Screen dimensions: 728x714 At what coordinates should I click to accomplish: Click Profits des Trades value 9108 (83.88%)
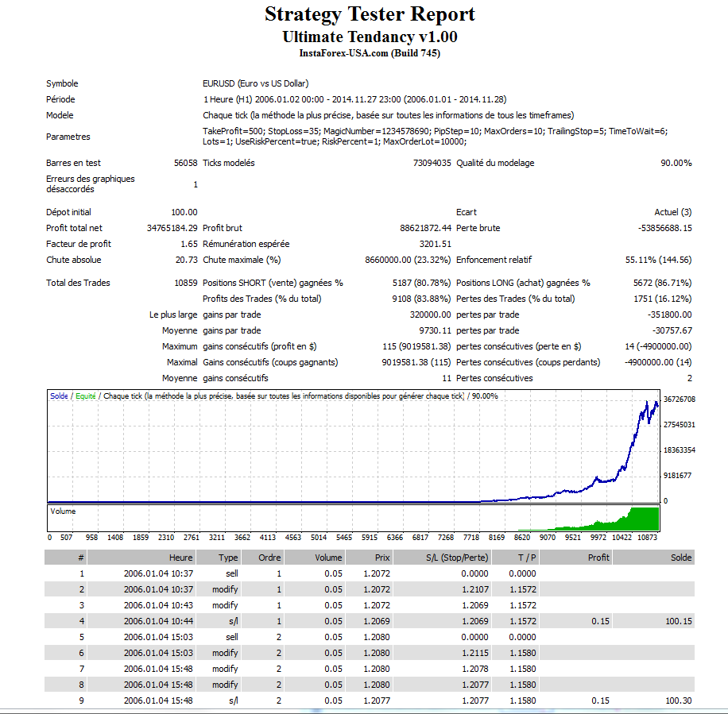pos(421,299)
